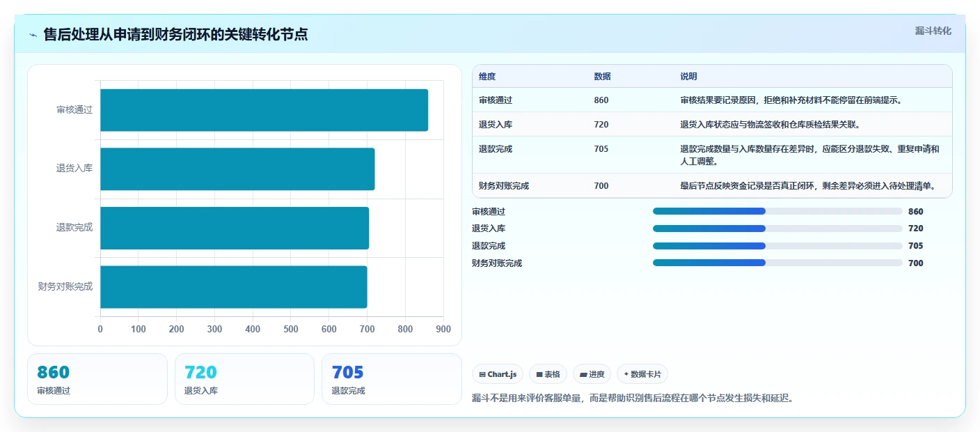Viewport: 980px width, 432px height.
Task: Click the page title 售后处理从申请到财务闭环
Action: 175,34
